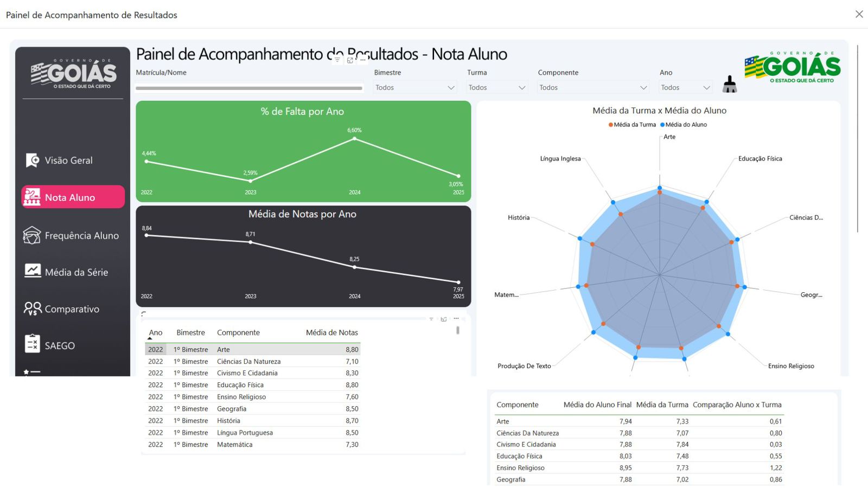Click the Frequência Aluno graduation cap icon
The image size is (868, 488).
click(x=32, y=235)
